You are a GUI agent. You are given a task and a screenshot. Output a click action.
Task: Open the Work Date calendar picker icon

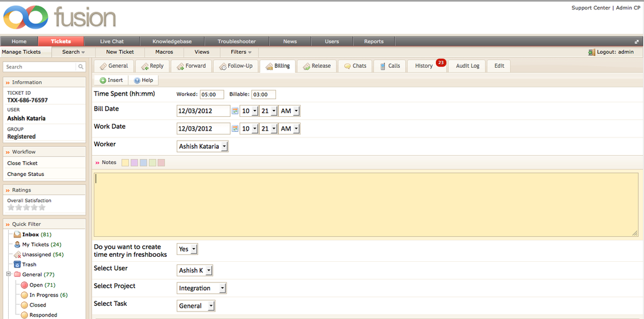click(x=235, y=129)
